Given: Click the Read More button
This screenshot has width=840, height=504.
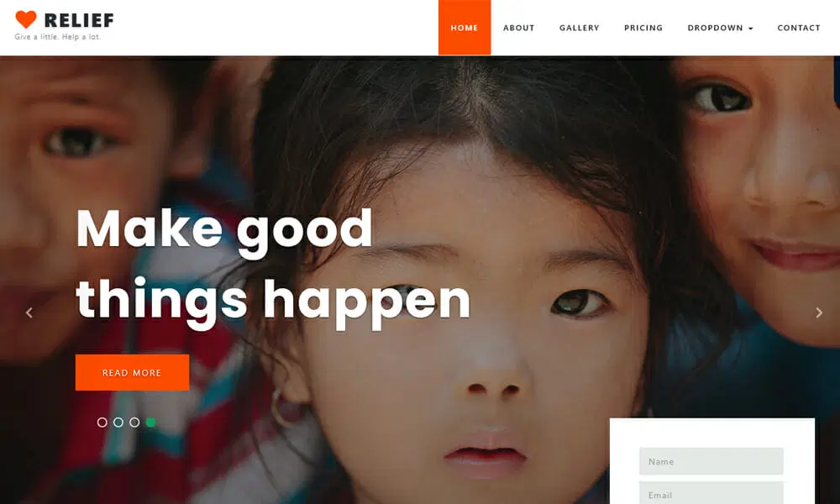Looking at the screenshot, I should 133,372.
